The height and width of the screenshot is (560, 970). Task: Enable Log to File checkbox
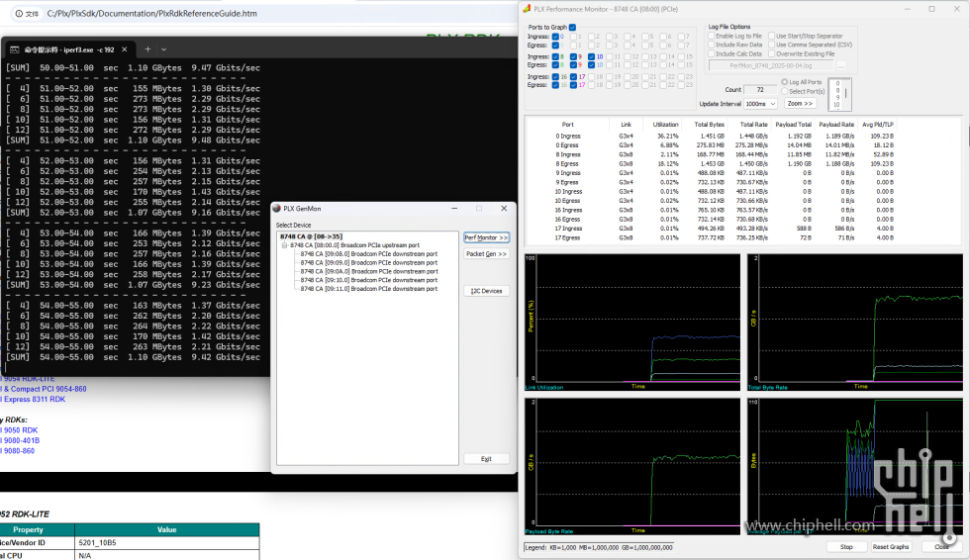[x=711, y=36]
